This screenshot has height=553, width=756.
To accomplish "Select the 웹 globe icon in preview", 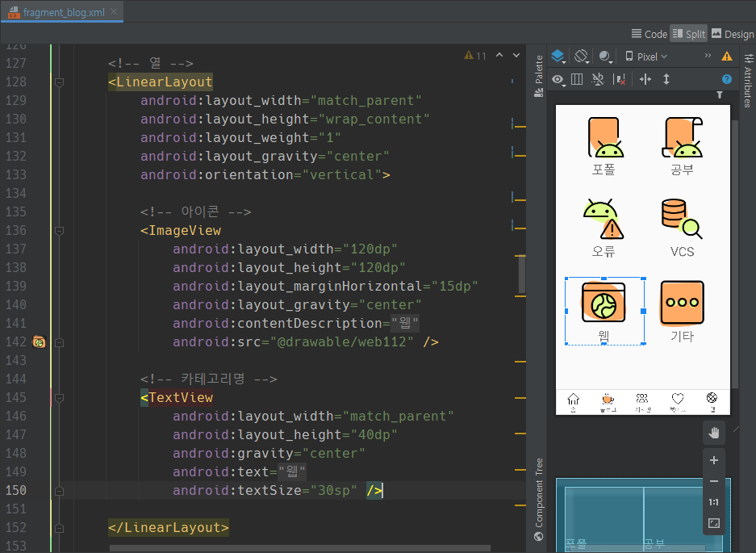I will 604,302.
